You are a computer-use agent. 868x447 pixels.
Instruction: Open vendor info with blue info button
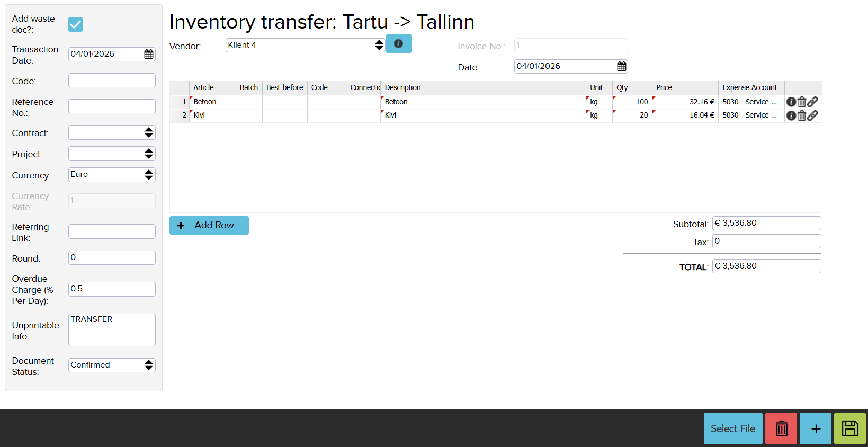(x=398, y=44)
